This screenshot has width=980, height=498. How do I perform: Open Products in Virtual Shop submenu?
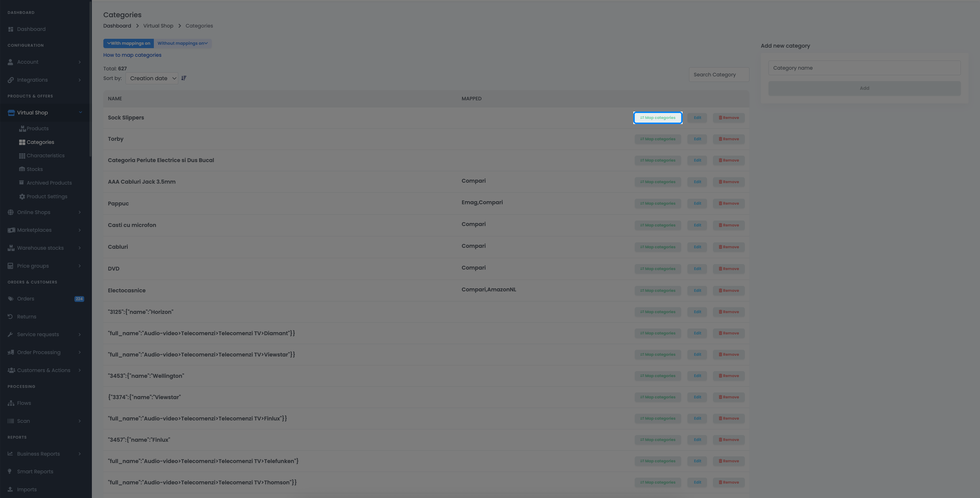(38, 129)
